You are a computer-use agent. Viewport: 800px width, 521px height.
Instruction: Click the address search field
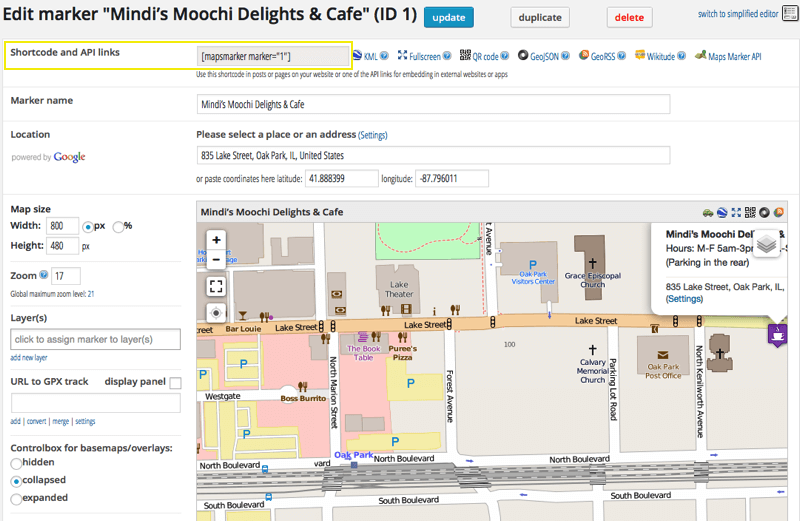click(433, 155)
